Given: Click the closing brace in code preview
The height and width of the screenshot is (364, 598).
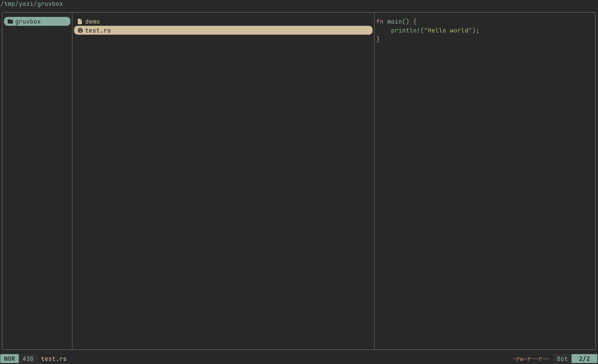Looking at the screenshot, I should [x=378, y=39].
